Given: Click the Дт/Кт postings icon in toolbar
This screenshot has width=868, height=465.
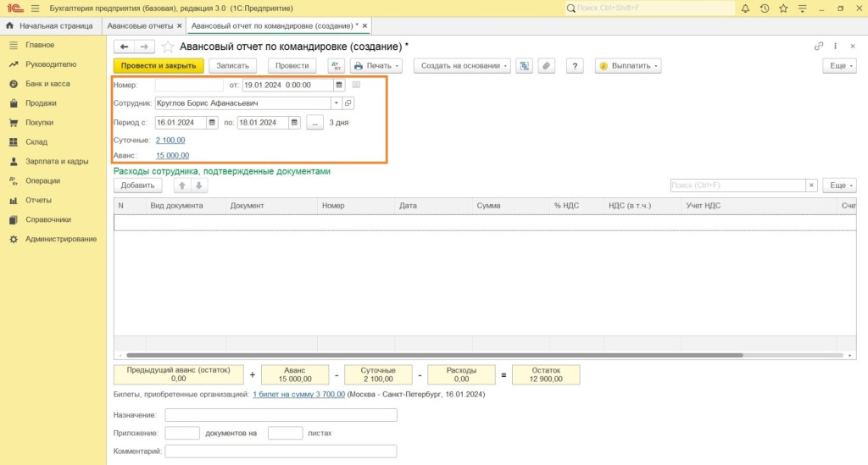Looking at the screenshot, I should click(335, 66).
